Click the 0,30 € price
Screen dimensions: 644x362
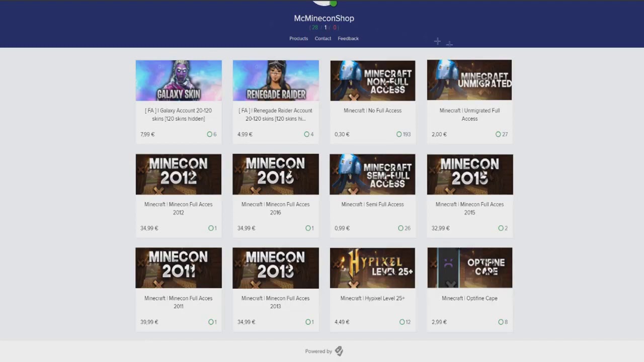[x=342, y=134]
